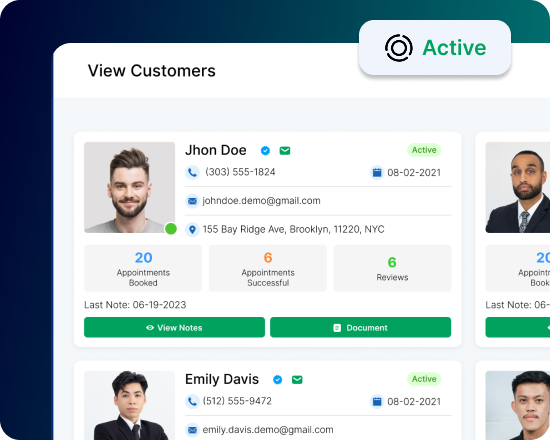Click the green online status dot on Jhon Doe's photo
The width and height of the screenshot is (550, 440).
[x=171, y=229]
